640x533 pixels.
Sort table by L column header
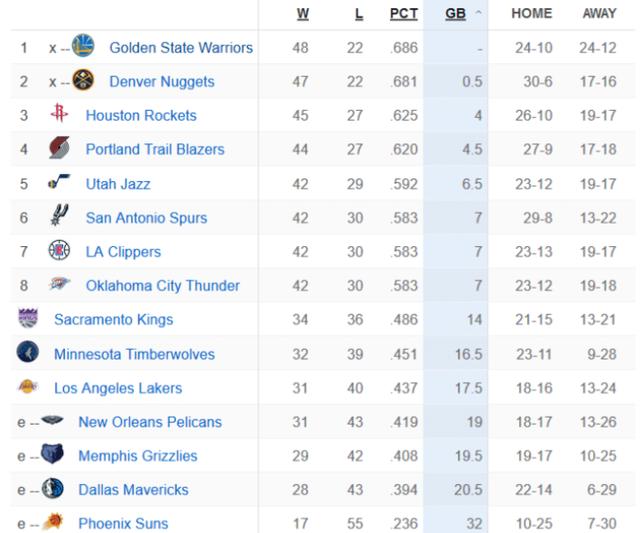pyautogui.click(x=359, y=13)
